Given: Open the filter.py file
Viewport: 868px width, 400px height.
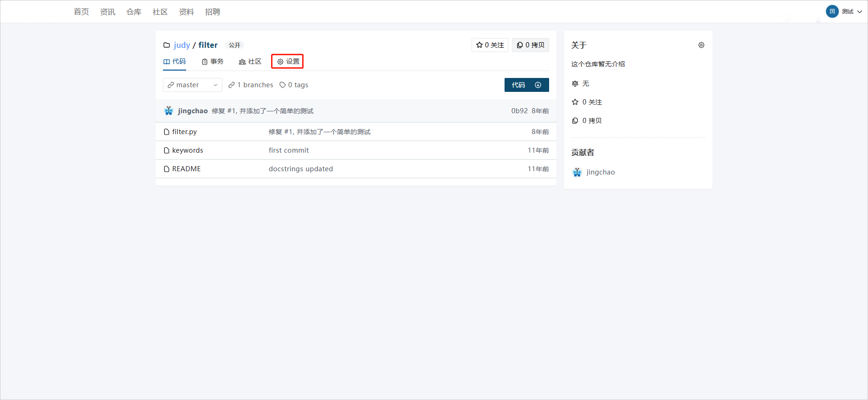Looking at the screenshot, I should click(x=184, y=132).
